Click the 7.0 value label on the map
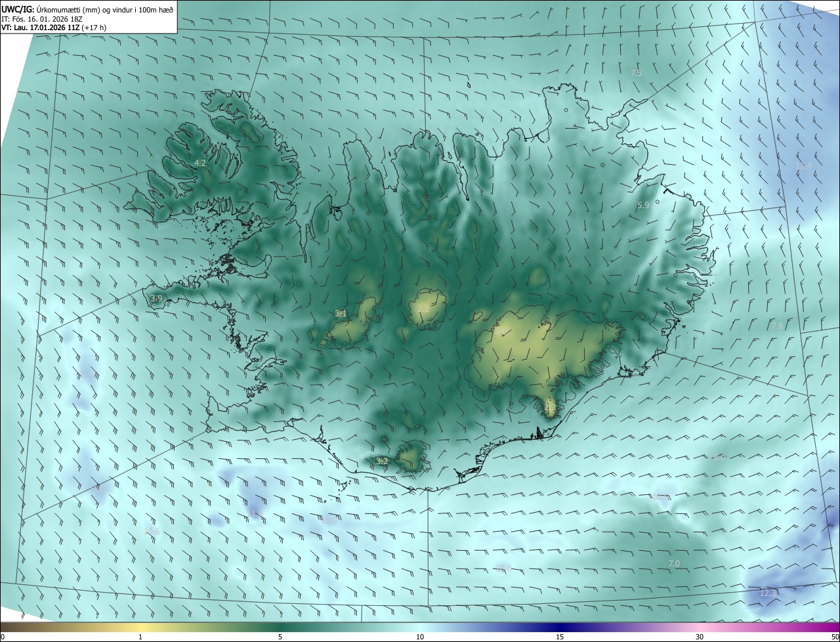 674,564
